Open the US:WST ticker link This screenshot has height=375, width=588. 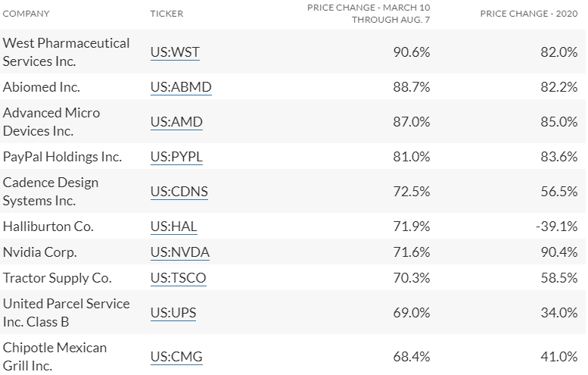pos(175,52)
